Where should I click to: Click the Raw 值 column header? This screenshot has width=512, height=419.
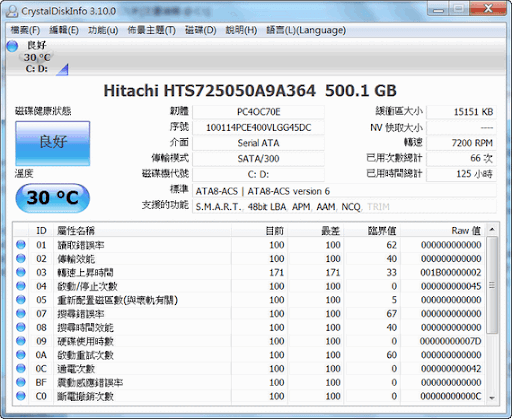click(x=443, y=230)
